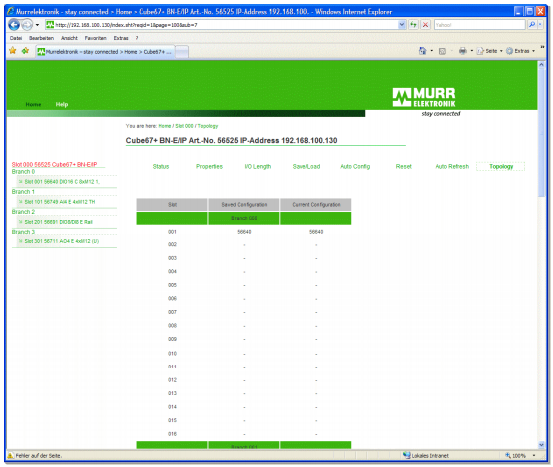Click the Print toolbar icon
The height and width of the screenshot is (467, 553).
point(462,51)
